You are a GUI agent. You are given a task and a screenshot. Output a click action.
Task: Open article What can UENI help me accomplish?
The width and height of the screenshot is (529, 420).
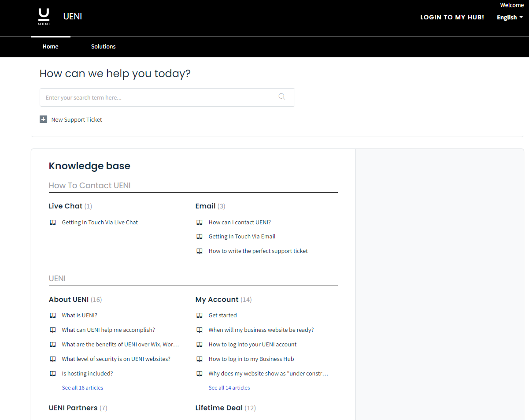coord(108,330)
